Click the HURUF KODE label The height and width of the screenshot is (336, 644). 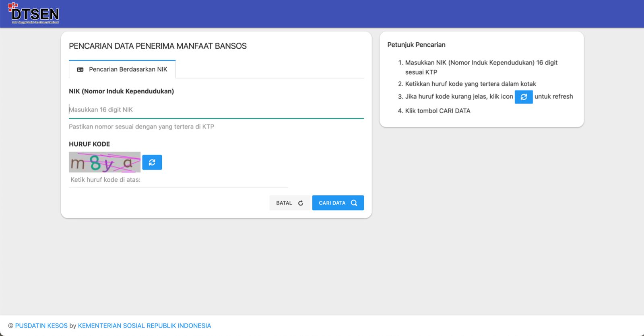89,144
